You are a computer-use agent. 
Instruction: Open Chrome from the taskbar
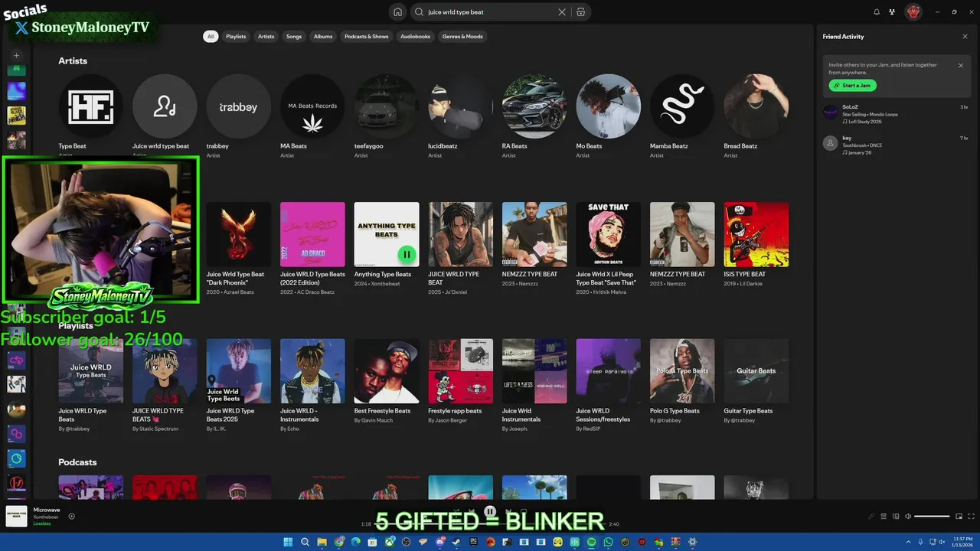coord(339,542)
